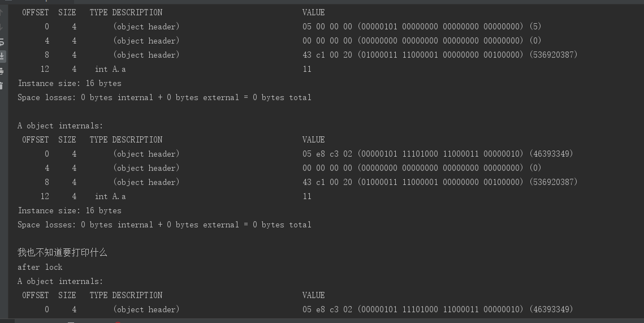The width and height of the screenshot is (644, 323).
Task: Click "(0)" in the topmost table
Action: pos(535,41)
